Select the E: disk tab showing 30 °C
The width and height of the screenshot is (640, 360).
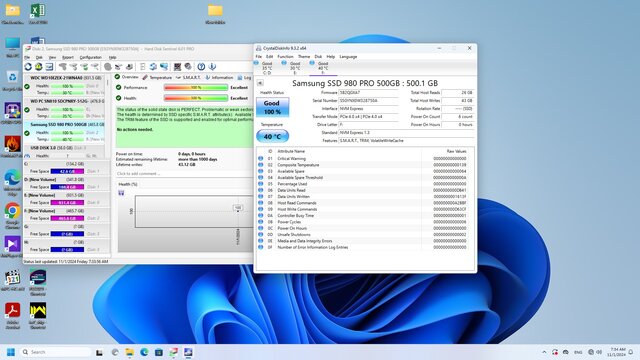click(x=295, y=68)
